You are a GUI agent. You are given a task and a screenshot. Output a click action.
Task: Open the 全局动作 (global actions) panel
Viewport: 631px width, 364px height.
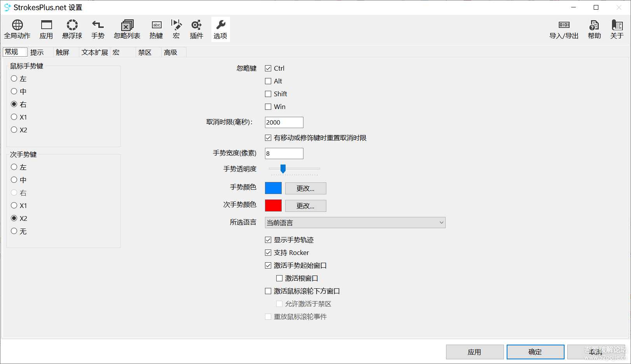[x=17, y=29]
